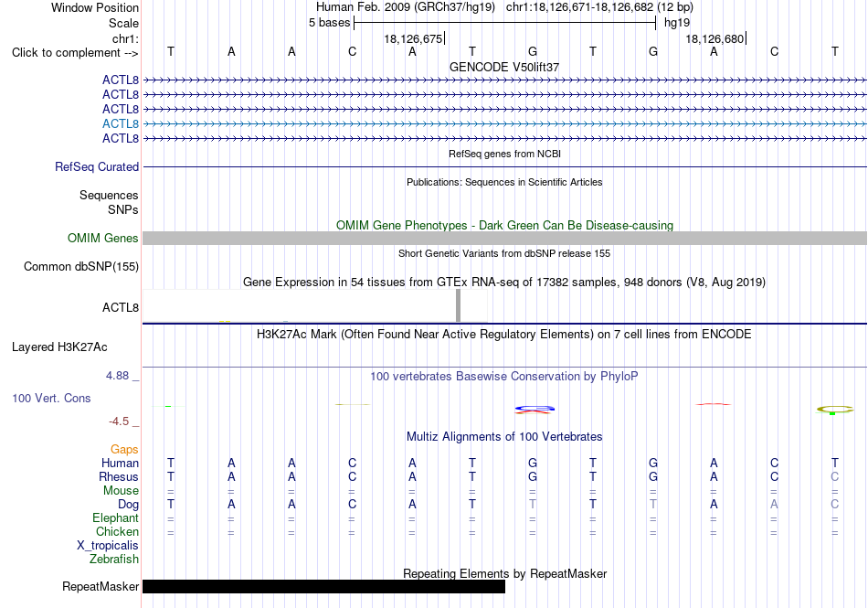The image size is (868, 608).
Task: Open the GENCODE V50lift37 track title
Action: [504, 67]
